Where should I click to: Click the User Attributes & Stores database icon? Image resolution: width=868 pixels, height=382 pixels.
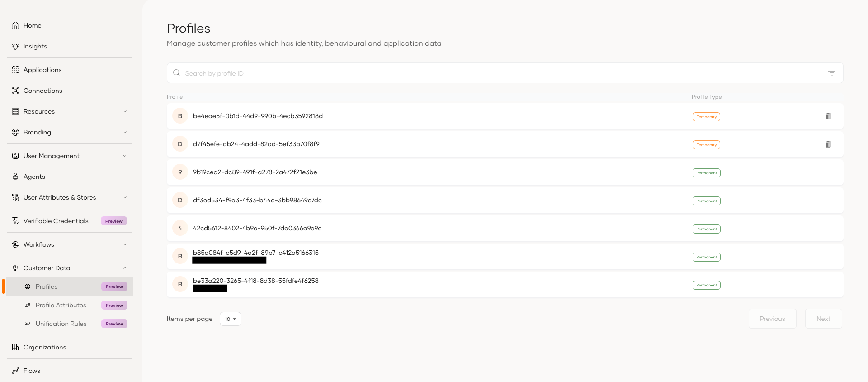15,197
